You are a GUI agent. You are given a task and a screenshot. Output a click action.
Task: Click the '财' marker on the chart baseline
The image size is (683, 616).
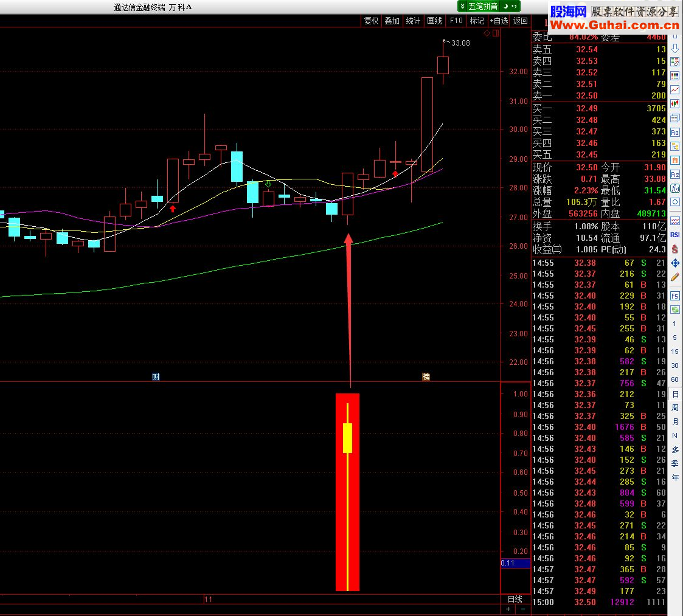coord(156,377)
